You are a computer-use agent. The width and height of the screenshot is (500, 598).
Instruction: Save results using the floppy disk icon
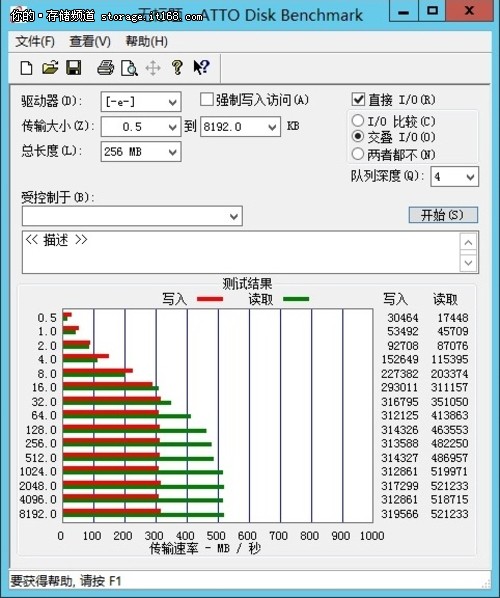tap(74, 68)
